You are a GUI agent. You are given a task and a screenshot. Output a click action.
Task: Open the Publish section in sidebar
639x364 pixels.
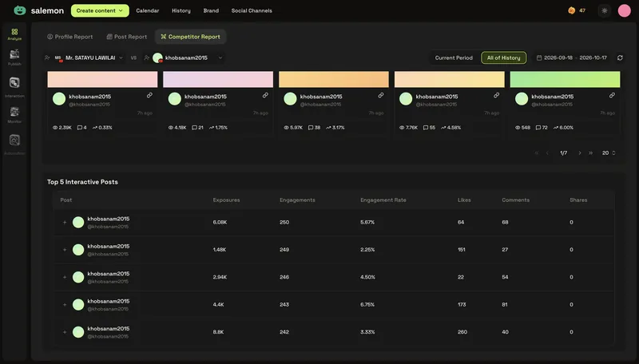pos(14,57)
